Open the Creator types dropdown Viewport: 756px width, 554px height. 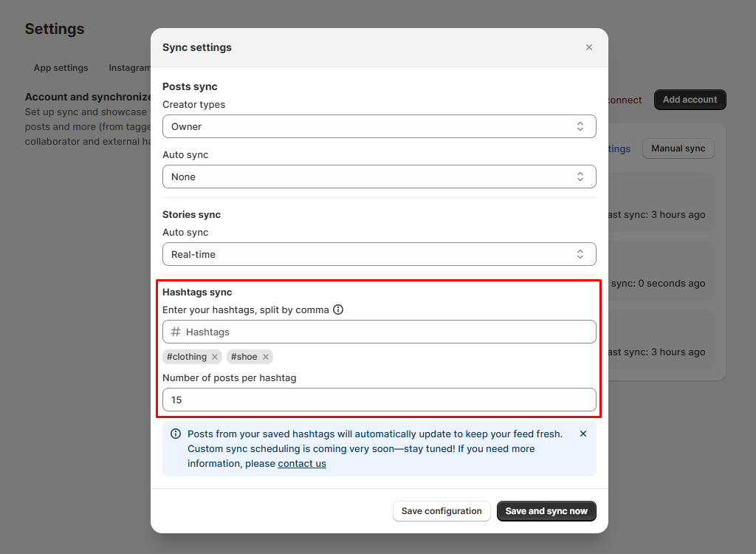[x=379, y=126]
